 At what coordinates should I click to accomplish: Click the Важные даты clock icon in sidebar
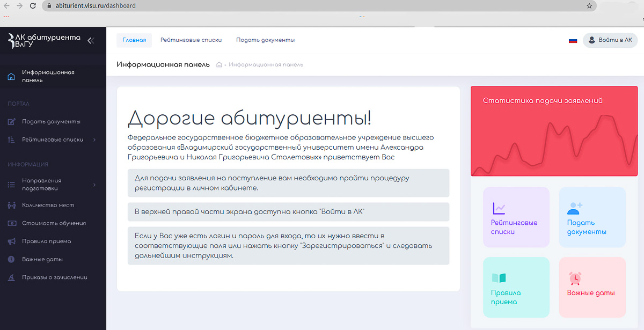click(11, 260)
